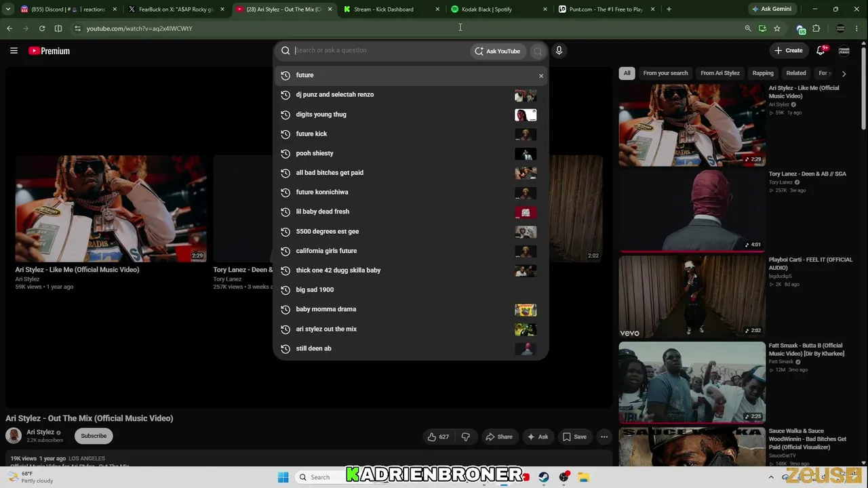Switch to the Kodak Black Spotify tab

(x=499, y=9)
